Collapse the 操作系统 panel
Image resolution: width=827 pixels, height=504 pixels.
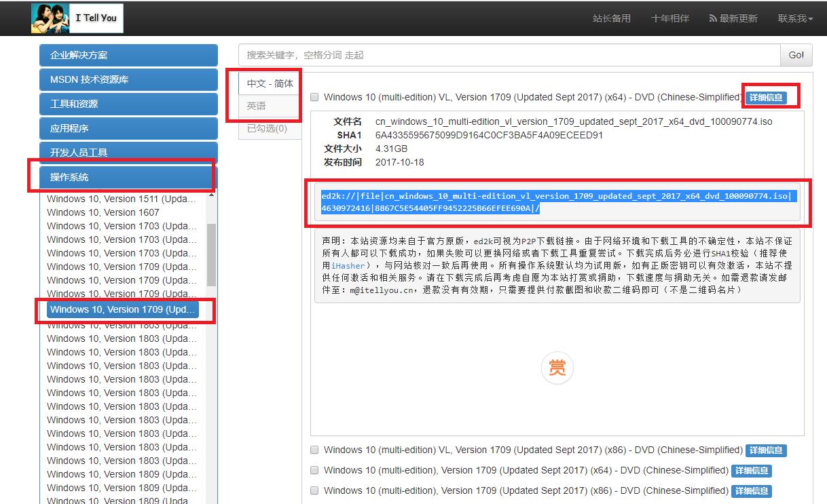point(128,177)
